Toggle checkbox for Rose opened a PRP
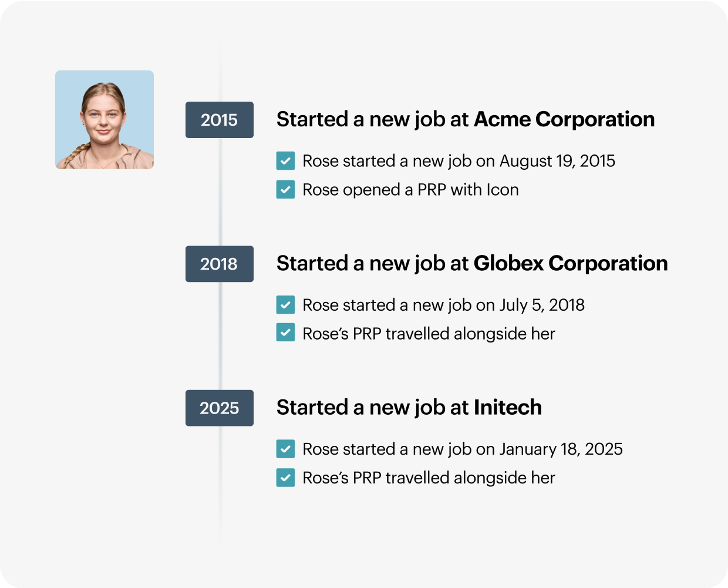This screenshot has height=588, width=728. pos(285,190)
